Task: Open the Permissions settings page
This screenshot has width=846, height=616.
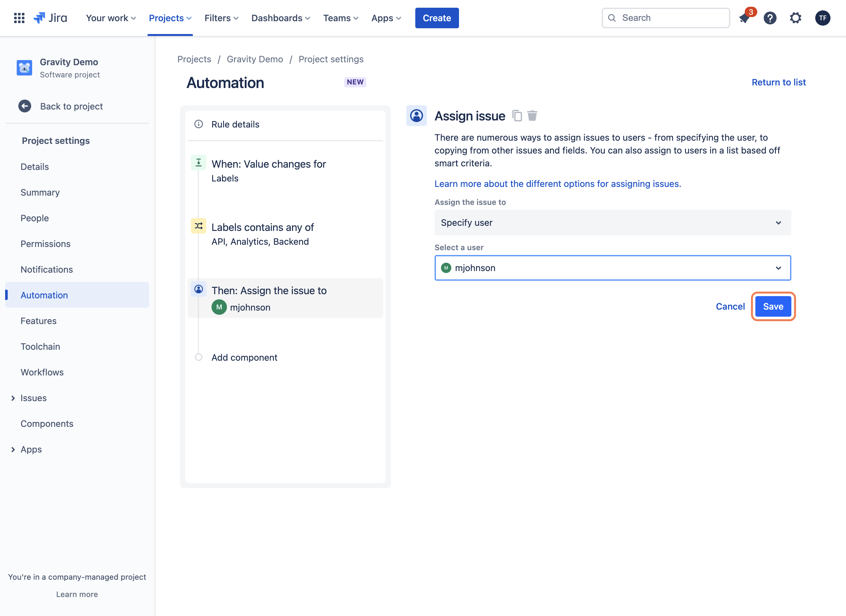Action: (x=46, y=244)
